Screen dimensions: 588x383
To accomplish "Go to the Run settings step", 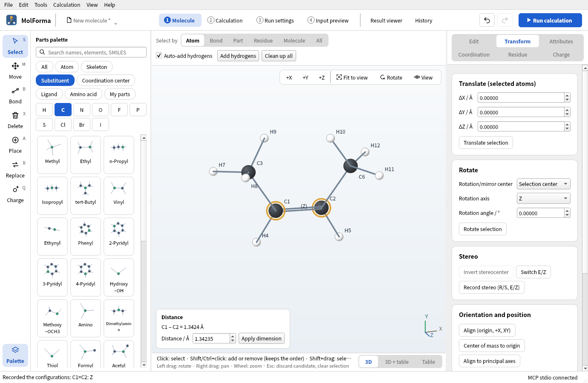I will (x=275, y=20).
